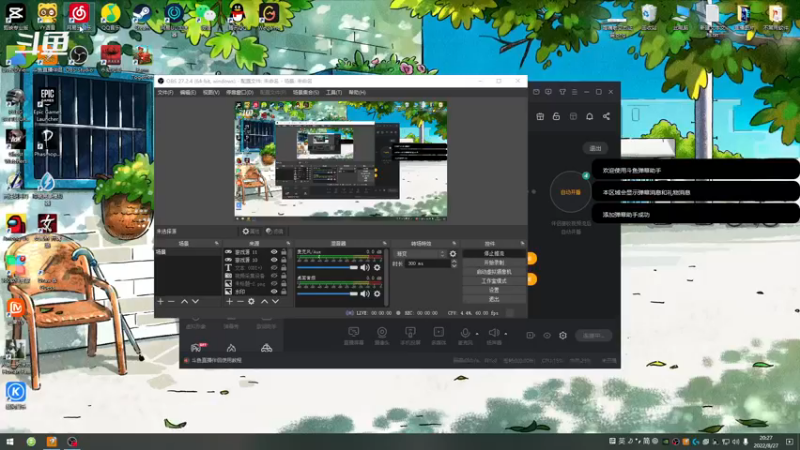Screen dimensions: 800x450
Task: Open the OBS File menu
Action: pyautogui.click(x=165, y=92)
